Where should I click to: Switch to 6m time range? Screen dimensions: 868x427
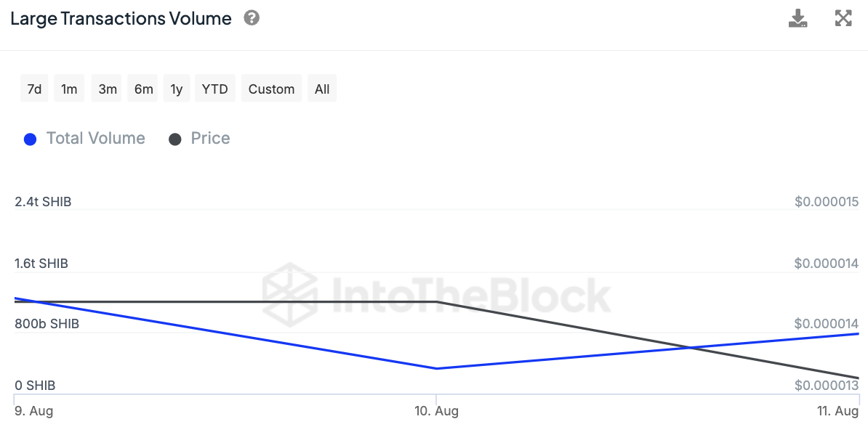point(143,89)
